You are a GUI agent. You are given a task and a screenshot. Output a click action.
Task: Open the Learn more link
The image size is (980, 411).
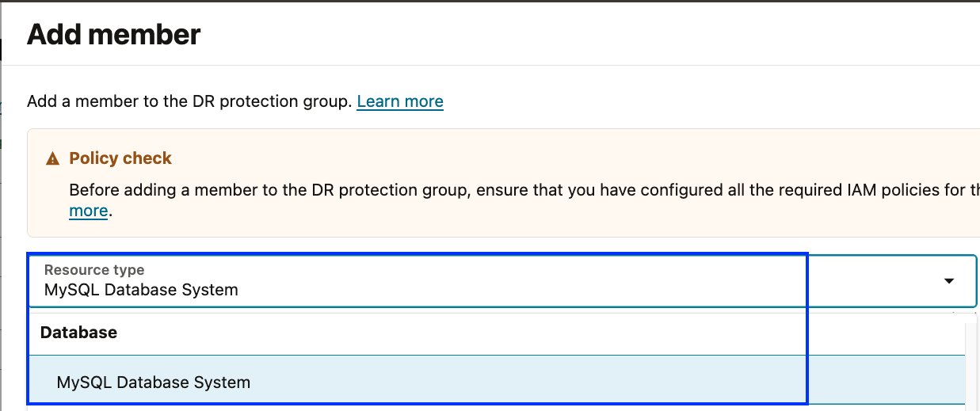pyautogui.click(x=399, y=101)
